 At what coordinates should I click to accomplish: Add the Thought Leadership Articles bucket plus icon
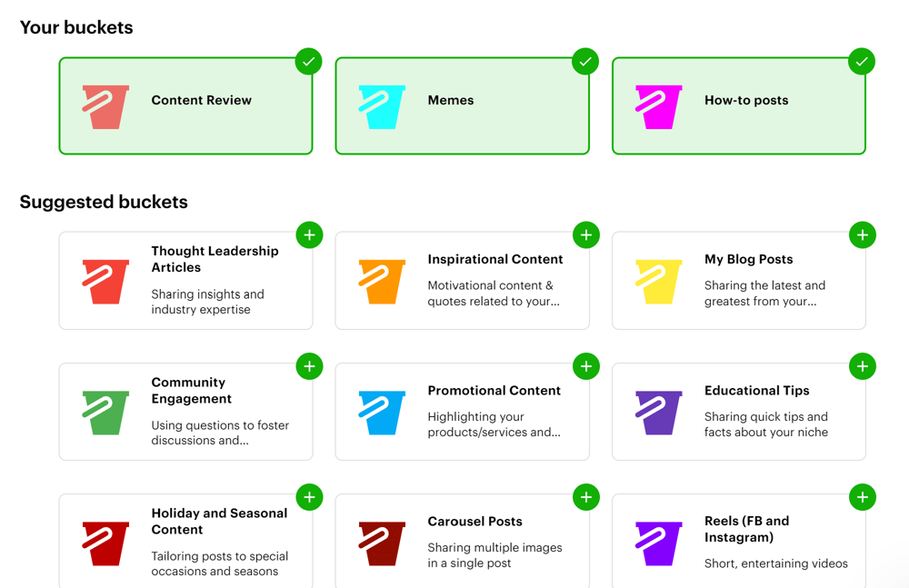(310, 234)
